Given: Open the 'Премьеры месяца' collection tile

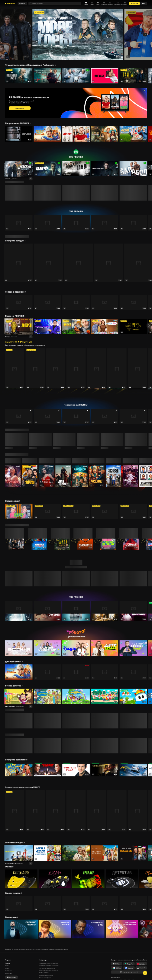Looking at the screenshot, I should (x=55, y=929).
